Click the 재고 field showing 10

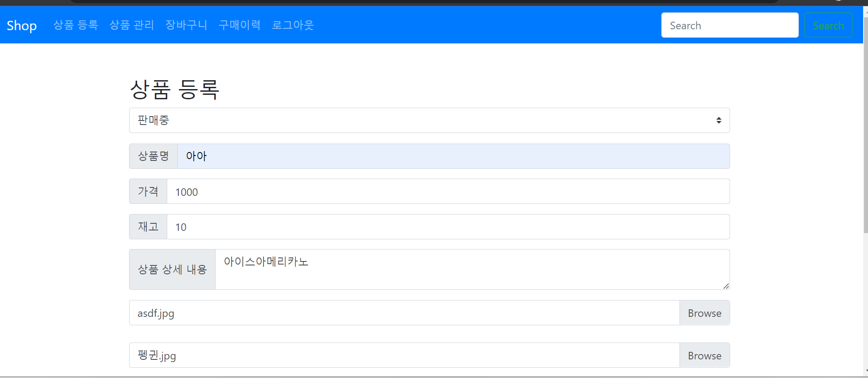tap(448, 227)
